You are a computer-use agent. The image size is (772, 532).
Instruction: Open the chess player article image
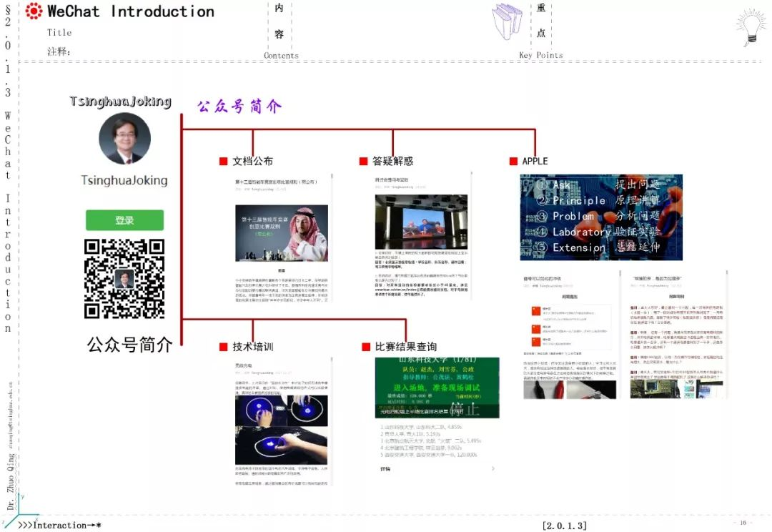point(282,233)
